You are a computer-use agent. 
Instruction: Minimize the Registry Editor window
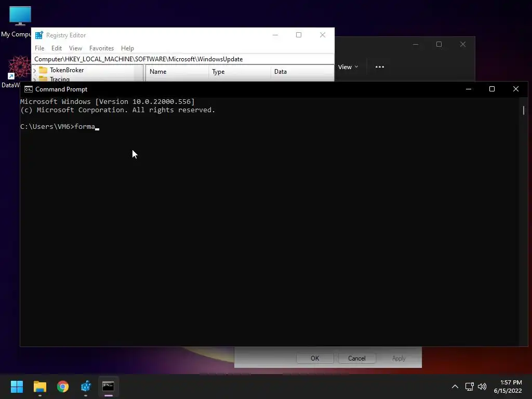(x=275, y=35)
